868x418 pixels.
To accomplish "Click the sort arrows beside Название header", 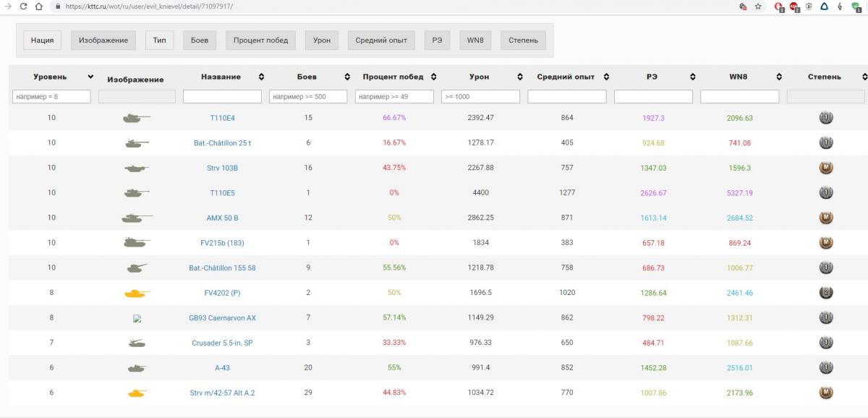I will pyautogui.click(x=261, y=77).
